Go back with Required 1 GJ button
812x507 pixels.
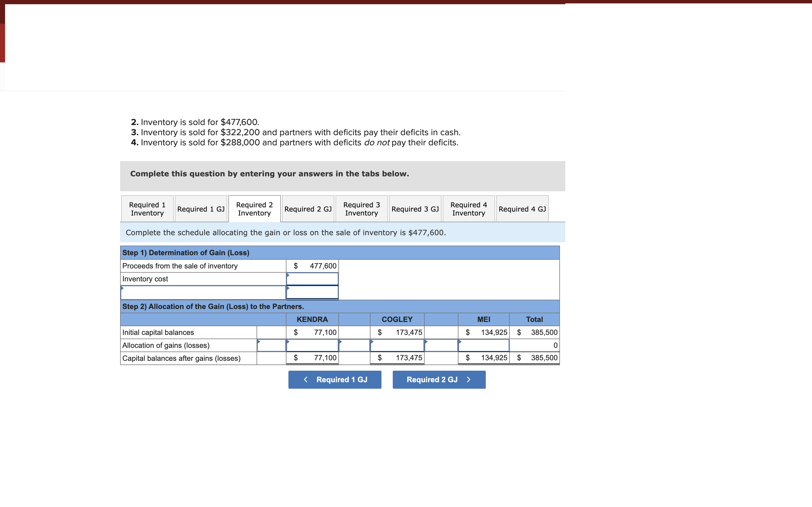[x=335, y=380]
